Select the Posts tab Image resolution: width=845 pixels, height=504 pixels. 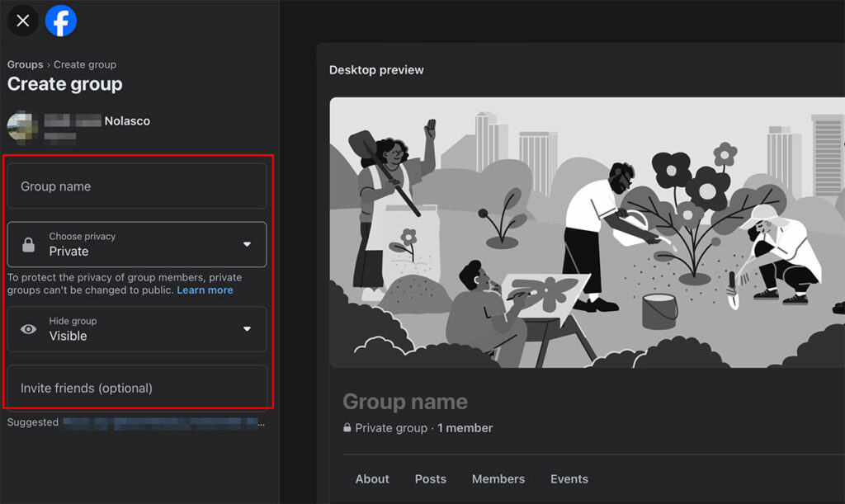click(x=430, y=478)
